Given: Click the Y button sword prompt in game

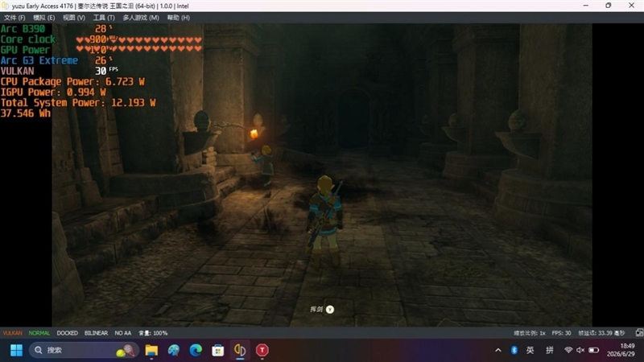Looking at the screenshot, I should (330, 310).
